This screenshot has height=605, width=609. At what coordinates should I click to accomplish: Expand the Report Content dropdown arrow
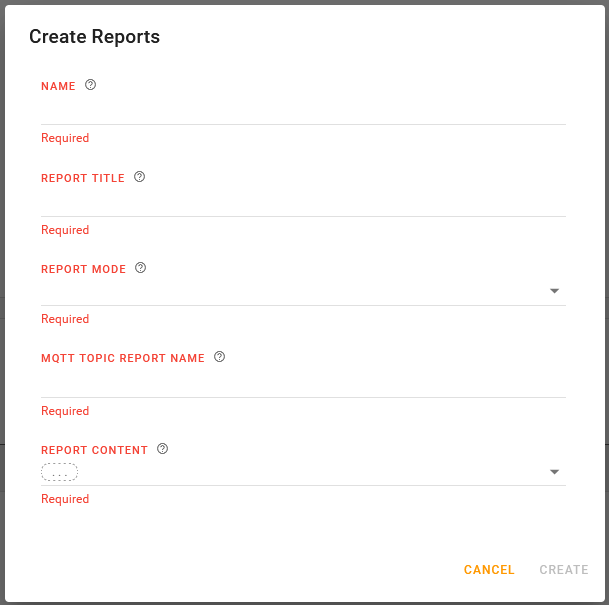[554, 471]
